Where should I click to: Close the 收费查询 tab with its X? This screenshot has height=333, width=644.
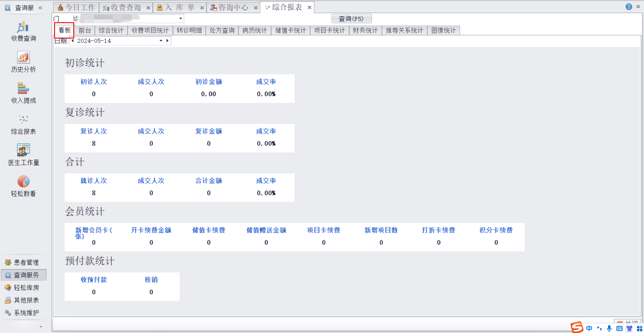148,8
